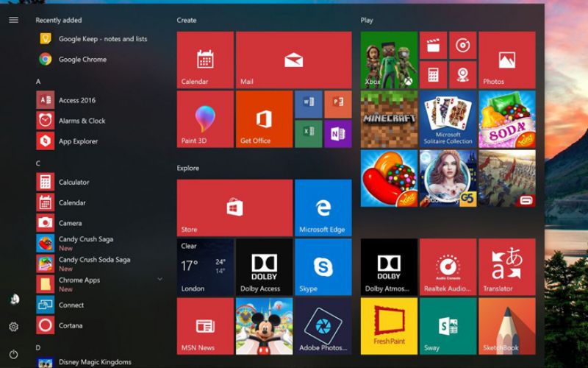The image size is (588, 368).
Task: Open the Fresh Paint tile
Action: [389, 326]
